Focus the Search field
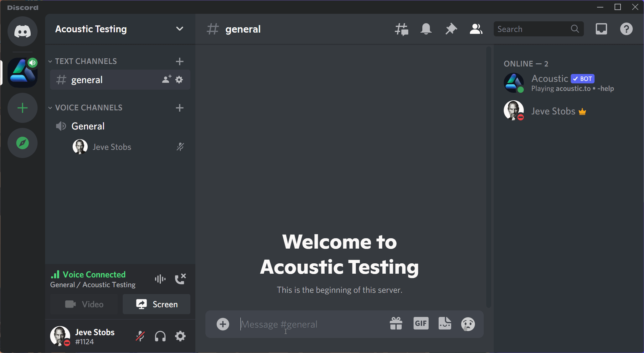Screen dimensions: 644x353 click(538, 29)
